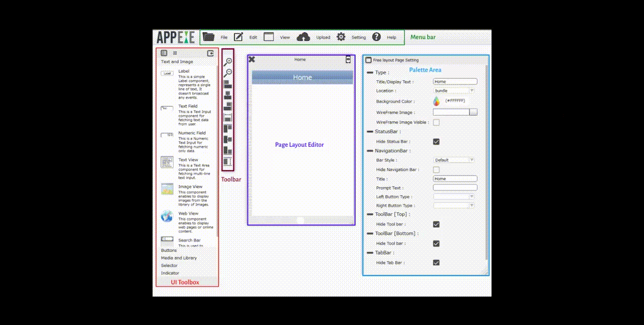Enable the Hide Navigation Bar checkbox
This screenshot has width=644, height=325.
(x=436, y=170)
